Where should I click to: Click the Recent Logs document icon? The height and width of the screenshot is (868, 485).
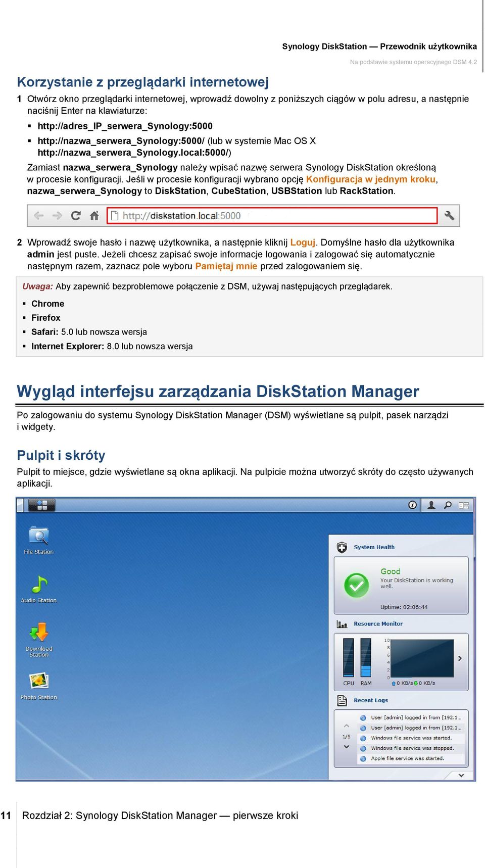(x=342, y=701)
